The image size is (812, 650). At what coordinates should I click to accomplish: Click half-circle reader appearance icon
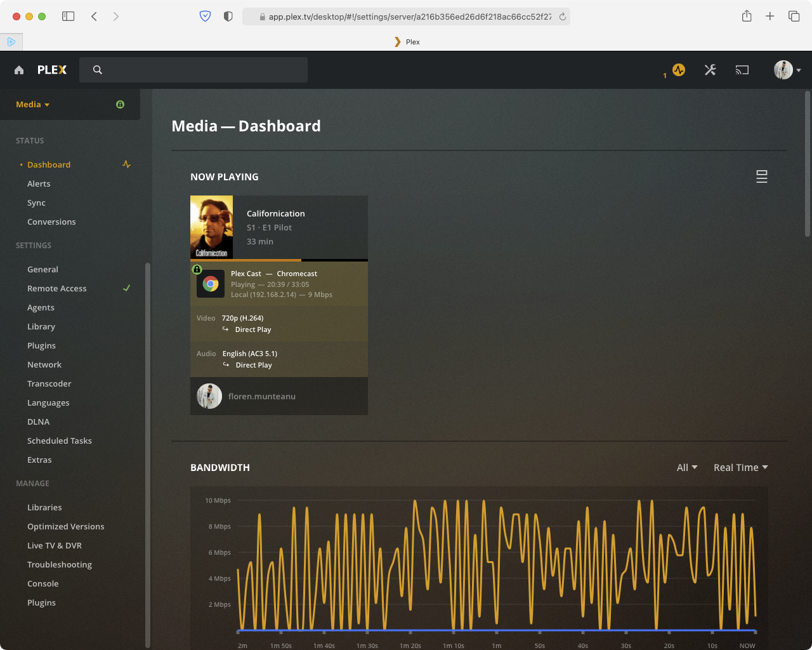click(228, 17)
